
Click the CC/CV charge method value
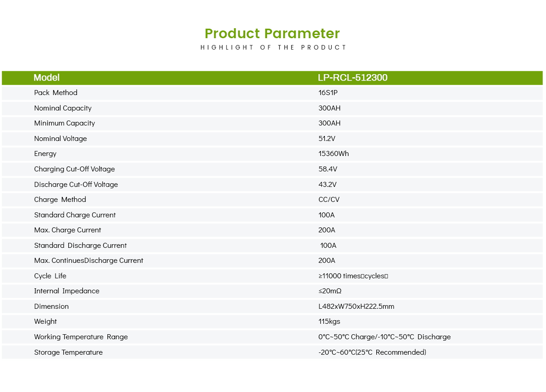[x=329, y=200]
